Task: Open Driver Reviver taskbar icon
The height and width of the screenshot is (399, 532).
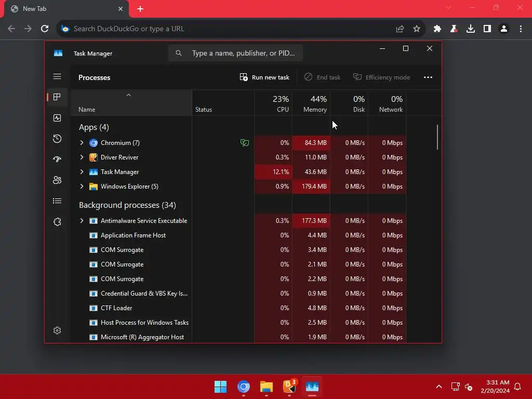Action: (x=289, y=386)
